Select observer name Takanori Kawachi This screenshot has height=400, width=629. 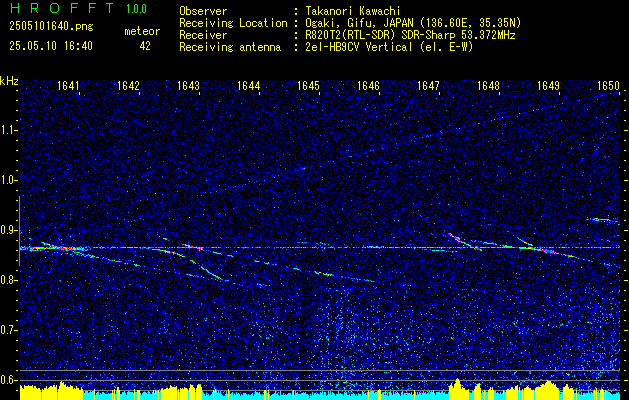(x=352, y=11)
